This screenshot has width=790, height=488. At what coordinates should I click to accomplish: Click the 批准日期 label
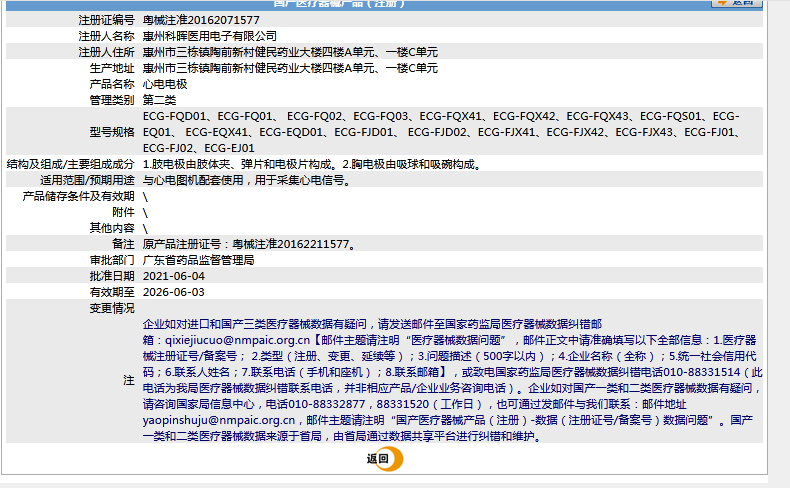coord(112,276)
